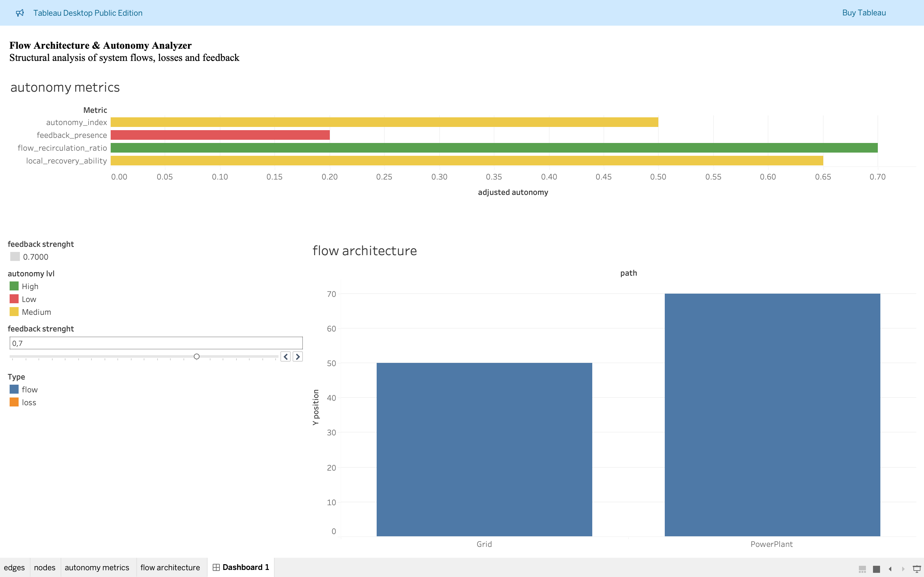Click the megaphone announcement icon
924x577 pixels.
(x=20, y=13)
